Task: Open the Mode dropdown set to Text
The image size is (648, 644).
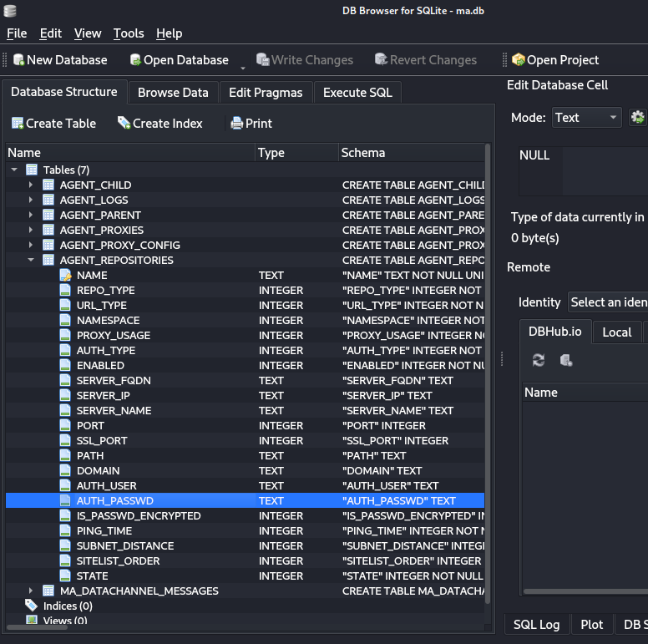Action: (586, 118)
